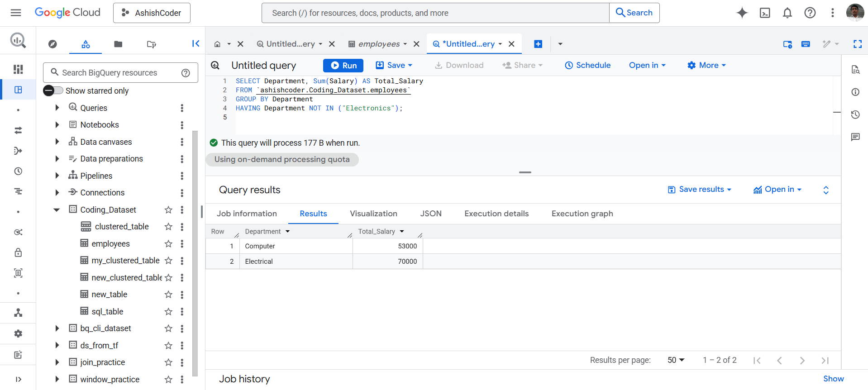Open the Total_Salary column sort dropdown
868x390 pixels.
402,232
